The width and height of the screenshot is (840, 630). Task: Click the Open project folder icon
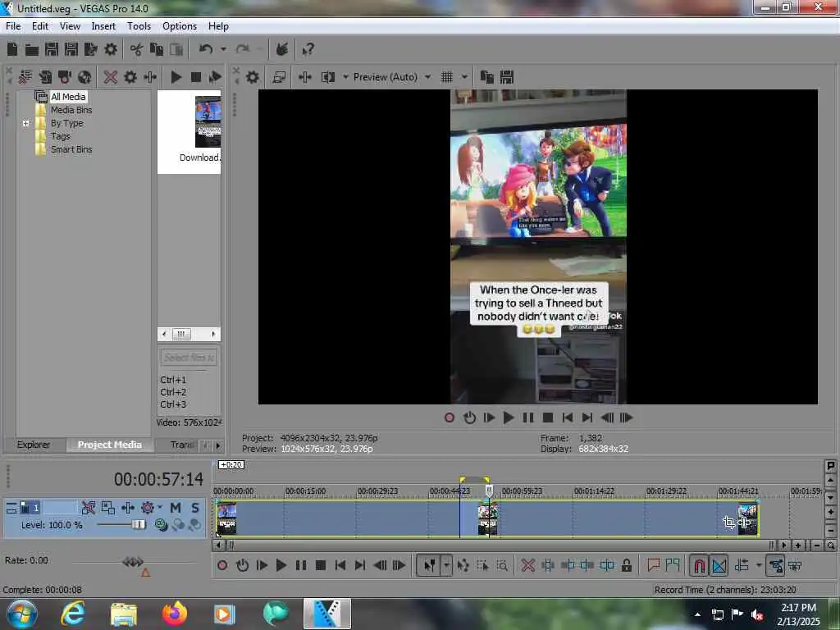pyautogui.click(x=32, y=50)
